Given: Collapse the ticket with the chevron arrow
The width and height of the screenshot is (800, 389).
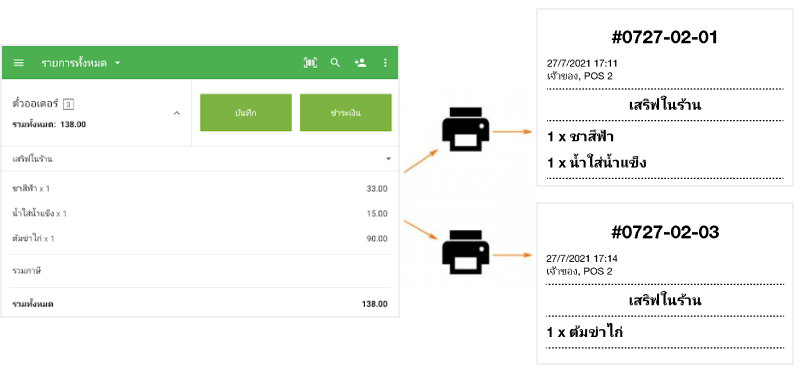Looking at the screenshot, I should (x=177, y=113).
